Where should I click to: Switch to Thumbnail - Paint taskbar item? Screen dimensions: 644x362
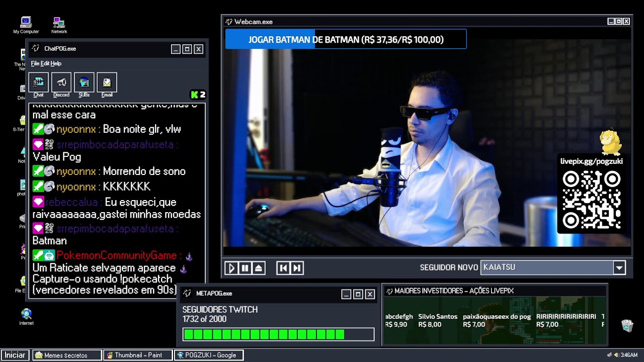click(138, 355)
